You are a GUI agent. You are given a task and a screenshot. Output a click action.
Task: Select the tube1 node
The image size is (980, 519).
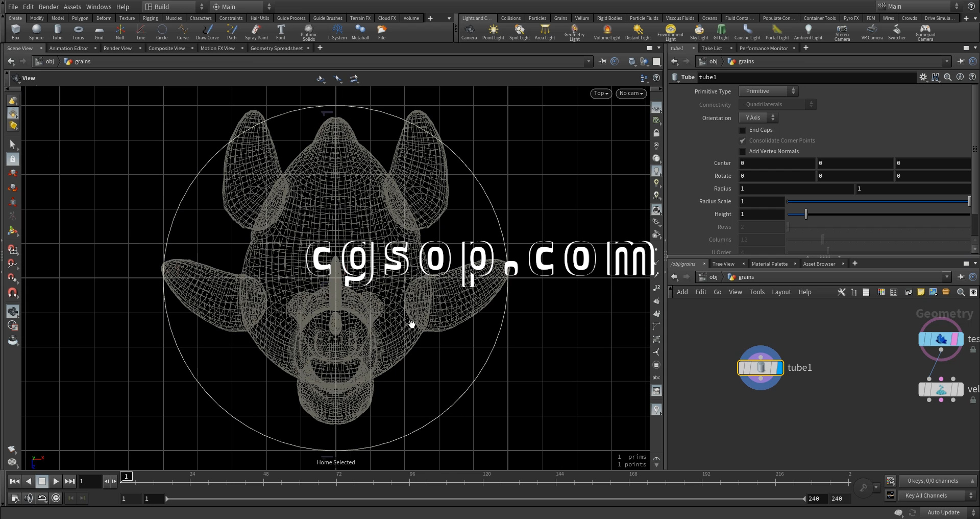(761, 368)
